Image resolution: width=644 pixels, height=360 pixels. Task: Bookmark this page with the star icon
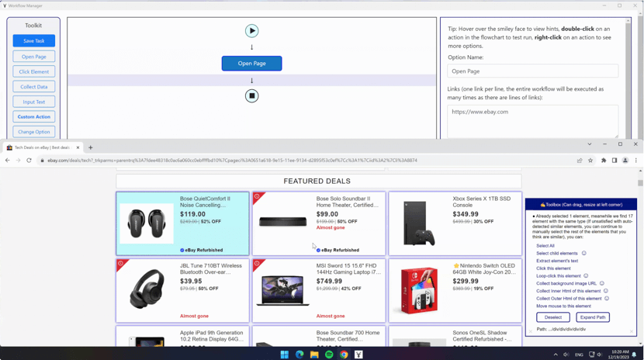click(x=590, y=161)
